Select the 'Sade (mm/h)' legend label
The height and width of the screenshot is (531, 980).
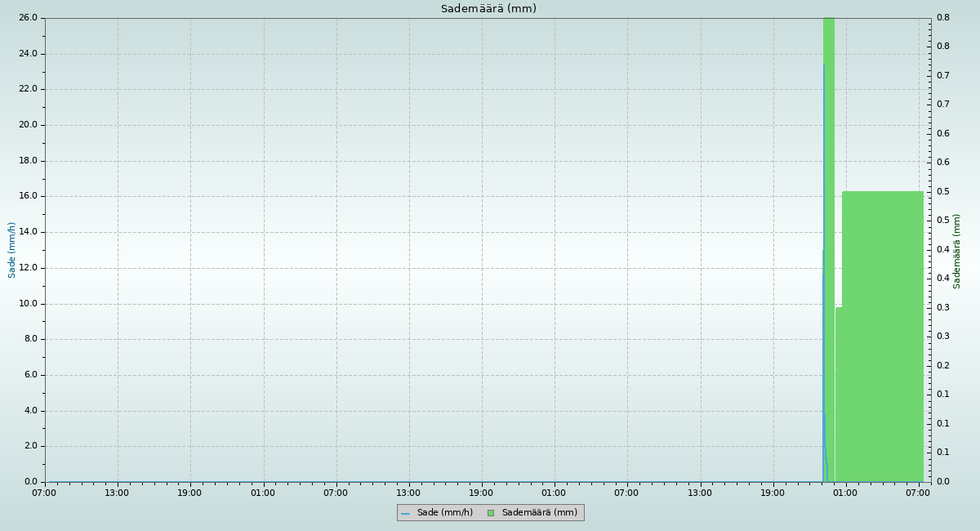(444, 513)
